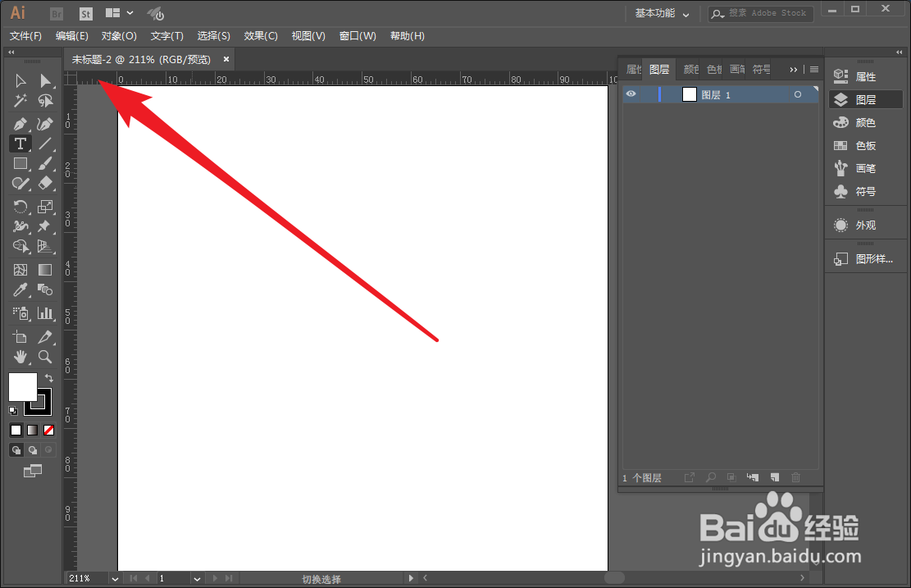911x588 pixels.
Task: Choose the Rotate tool
Action: 20,207
